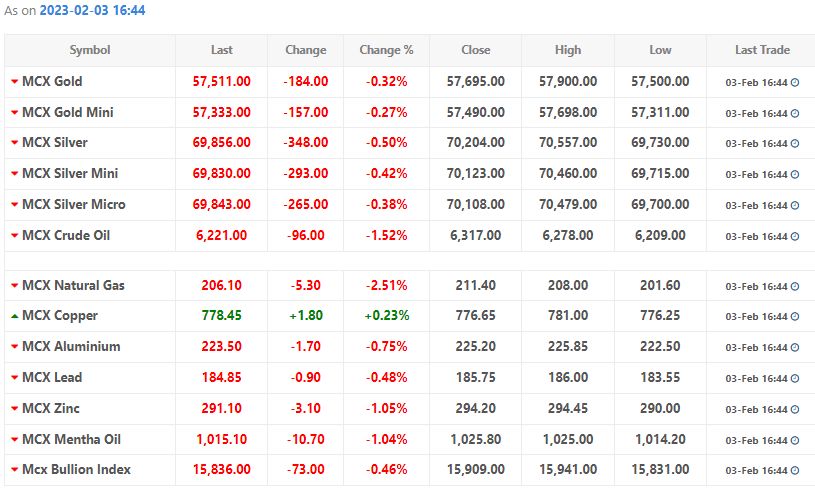Click the red down arrow beside MCX Mentha Oil
815x490 pixels.
[15, 440]
